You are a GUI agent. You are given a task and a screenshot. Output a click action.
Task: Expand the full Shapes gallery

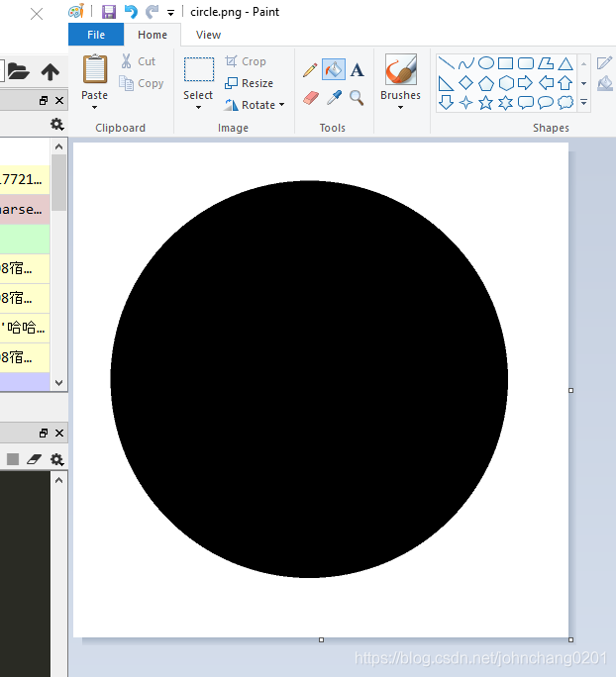pos(583,103)
